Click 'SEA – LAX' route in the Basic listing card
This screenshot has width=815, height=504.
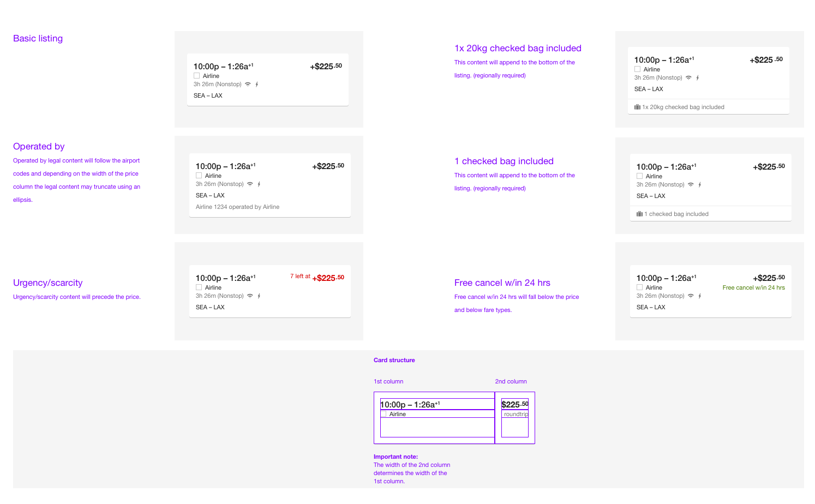click(x=208, y=95)
